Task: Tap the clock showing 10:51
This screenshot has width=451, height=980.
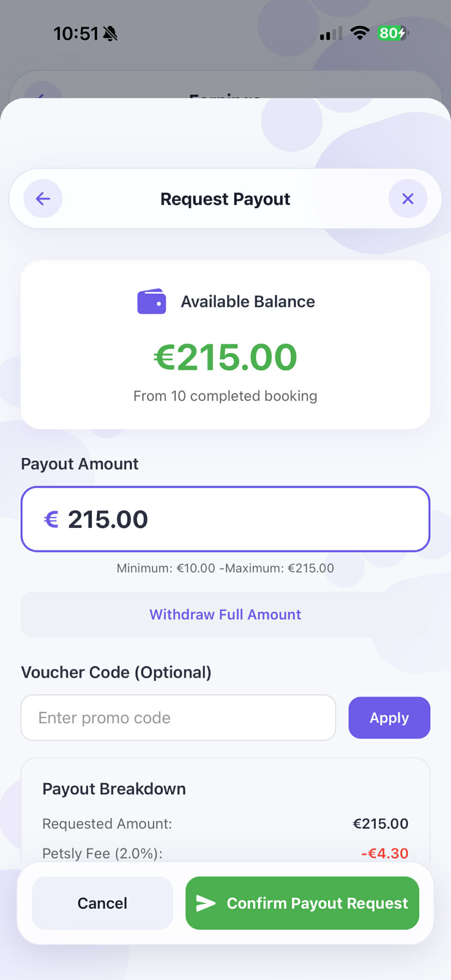Action: 76,33
